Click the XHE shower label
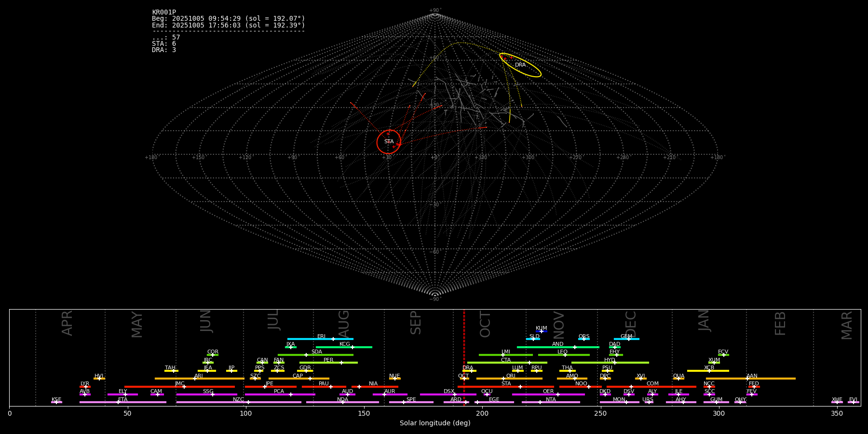This screenshot has height=434, width=868. 837,400
